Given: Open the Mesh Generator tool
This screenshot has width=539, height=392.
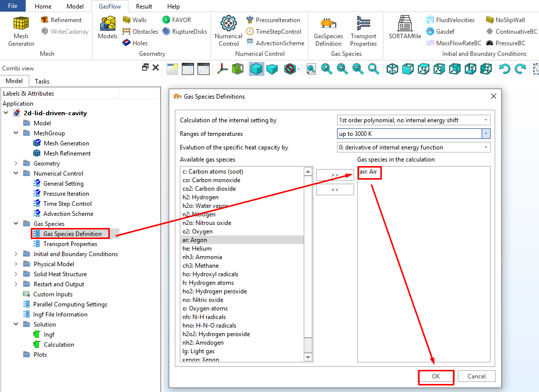Looking at the screenshot, I should click(21, 31).
